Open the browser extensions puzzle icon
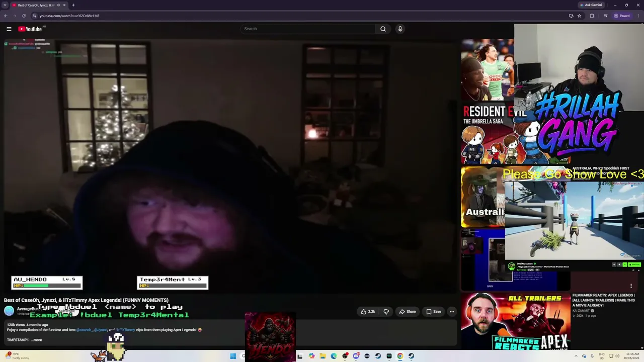The height and width of the screenshot is (362, 644). point(592,16)
